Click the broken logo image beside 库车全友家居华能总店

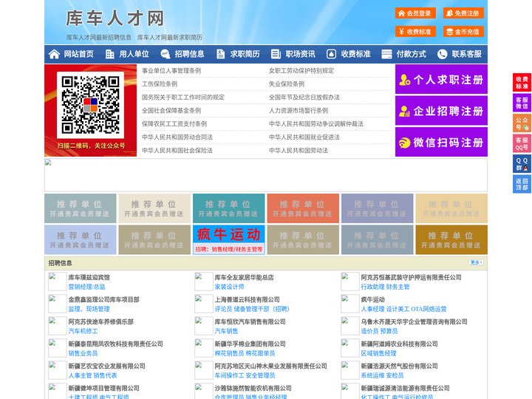pos(204,282)
